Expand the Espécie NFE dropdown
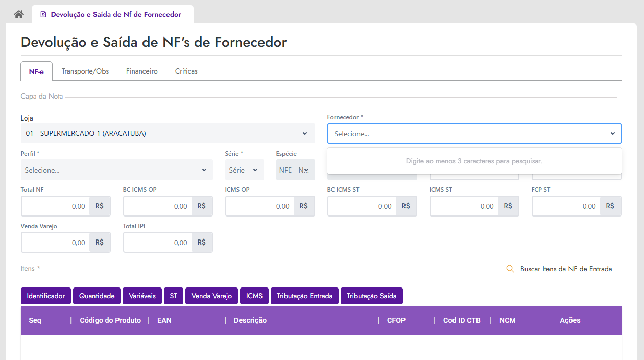644x360 pixels. coord(295,170)
